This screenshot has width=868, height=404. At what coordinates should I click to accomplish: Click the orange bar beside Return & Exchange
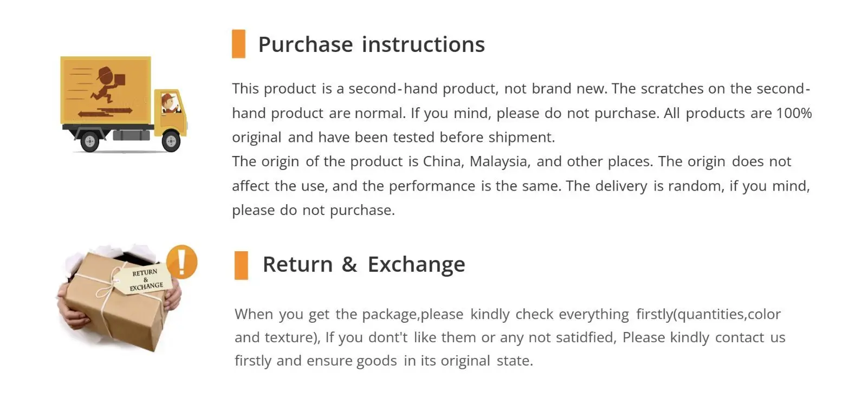point(241,265)
